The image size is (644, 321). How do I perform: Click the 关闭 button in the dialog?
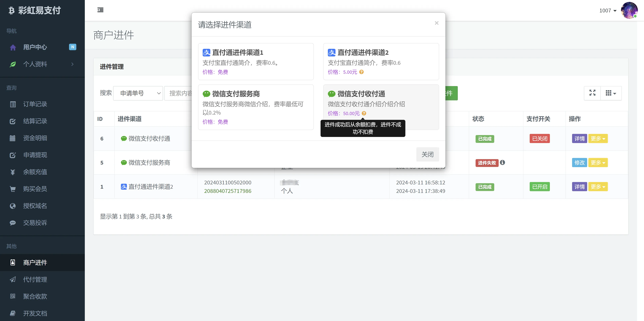coord(427,154)
